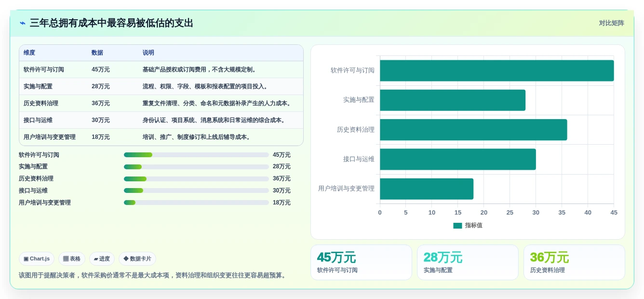This screenshot has width=644, height=299.
Task: Click the summary note starting 该图用于提醒决策者
Action: 153,275
